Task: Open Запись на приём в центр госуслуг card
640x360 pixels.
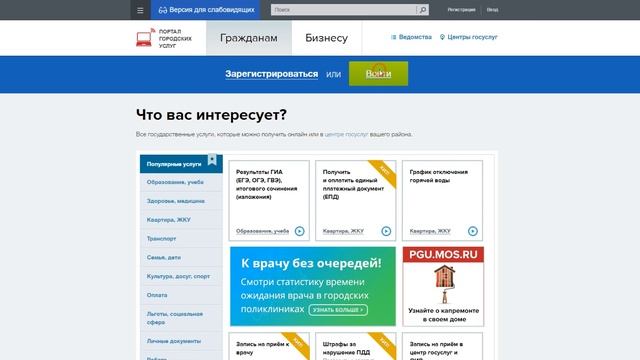Action: click(x=442, y=346)
